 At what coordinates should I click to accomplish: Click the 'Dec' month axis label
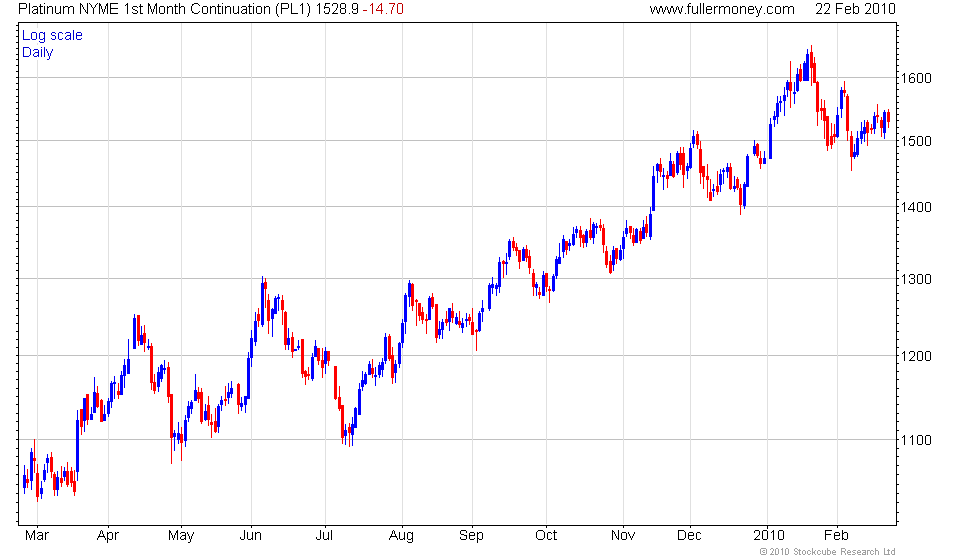click(x=689, y=535)
